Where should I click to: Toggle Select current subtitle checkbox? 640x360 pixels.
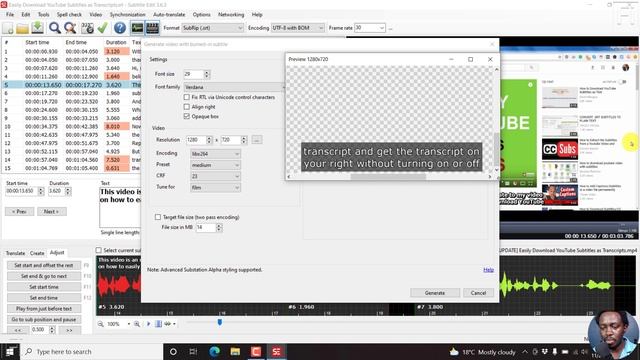pyautogui.click(x=98, y=250)
